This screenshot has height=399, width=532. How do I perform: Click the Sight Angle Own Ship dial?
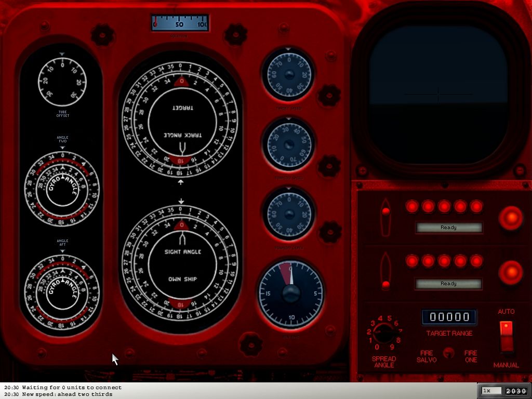click(180, 263)
